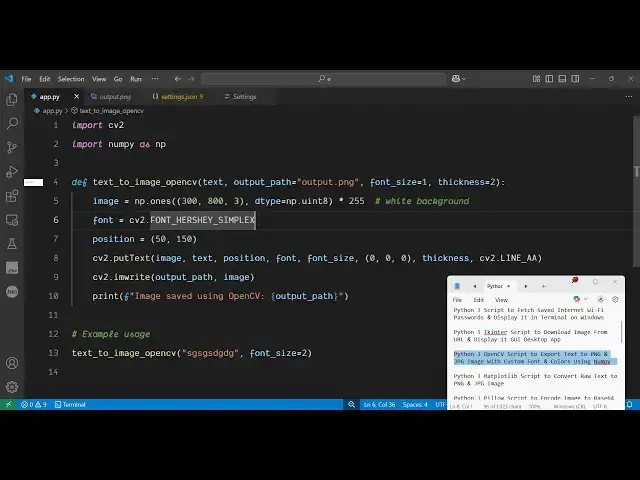Close the app.py tab
This screenshot has width=640, height=480.
click(x=77, y=97)
